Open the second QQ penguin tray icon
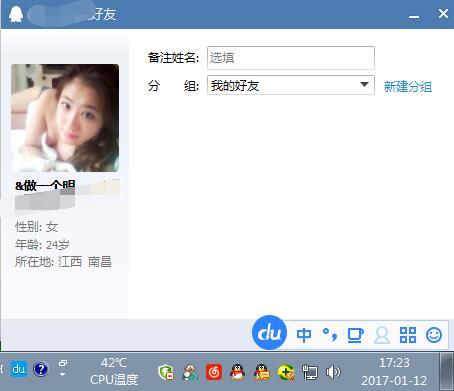This screenshot has width=454, height=391. [x=262, y=372]
